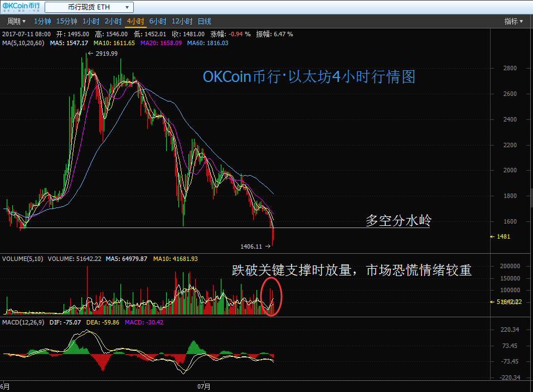Click the OKCoin logo
This screenshot has height=392, width=533.
tap(21, 7)
